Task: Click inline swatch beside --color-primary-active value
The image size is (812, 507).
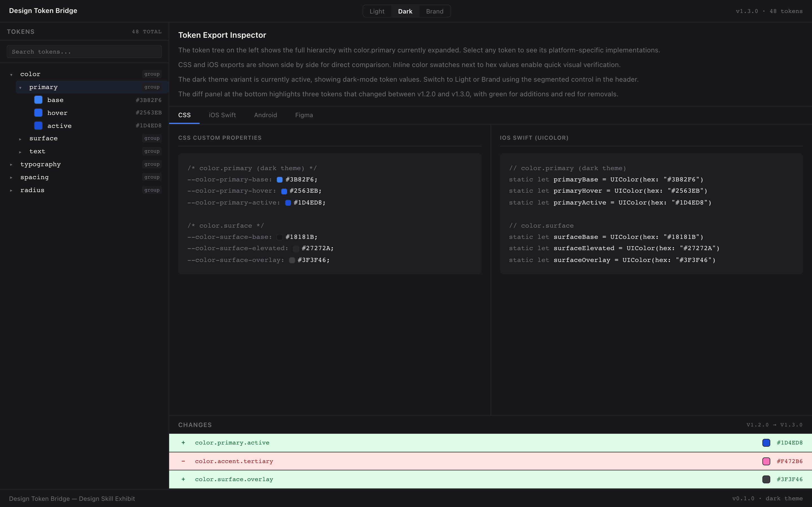Action: point(288,203)
